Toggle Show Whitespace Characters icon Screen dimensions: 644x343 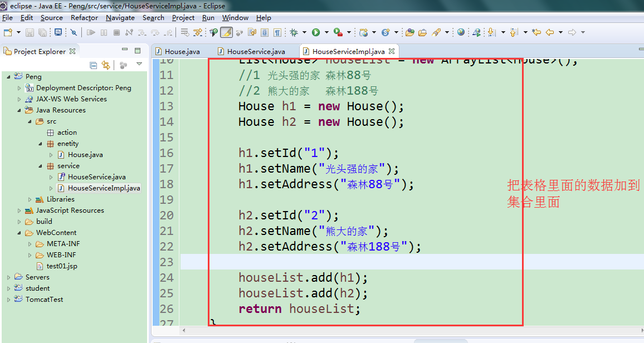tap(277, 32)
